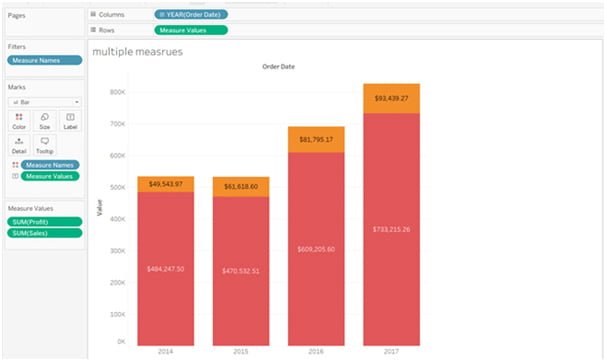Select the 2017 orange profit bar segment
This screenshot has width=606, height=361.
[x=392, y=99]
